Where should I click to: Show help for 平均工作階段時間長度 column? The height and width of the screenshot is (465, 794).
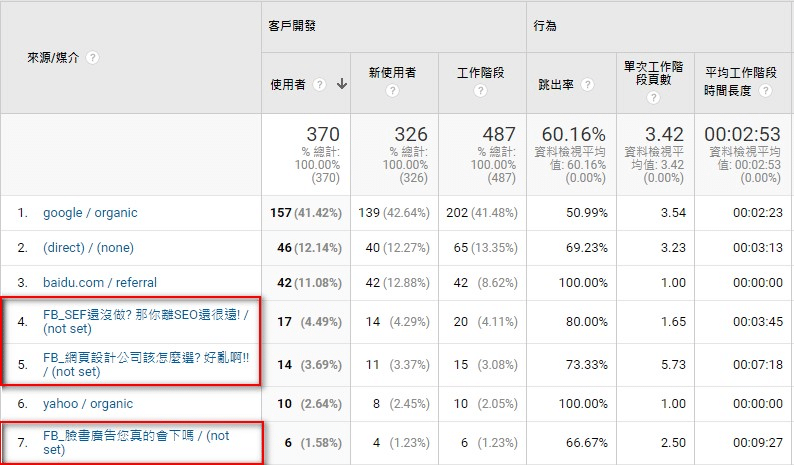pyautogui.click(x=765, y=90)
